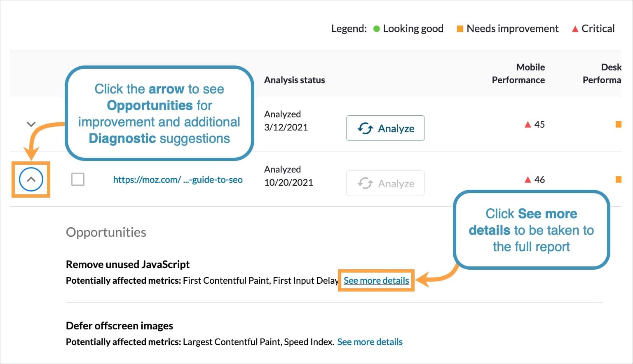The height and width of the screenshot is (364, 633).
Task: Open See more details for Remove unused JavaScript
Action: [x=376, y=280]
